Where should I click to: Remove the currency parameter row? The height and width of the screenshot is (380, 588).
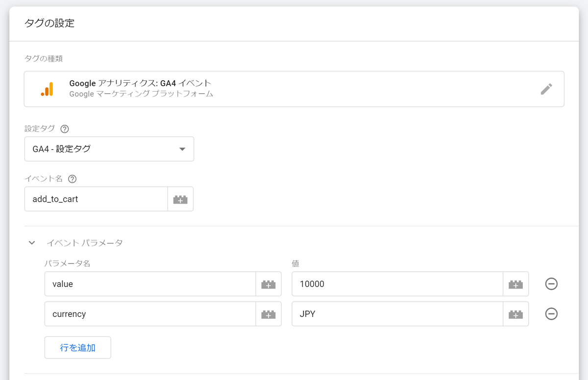point(551,314)
